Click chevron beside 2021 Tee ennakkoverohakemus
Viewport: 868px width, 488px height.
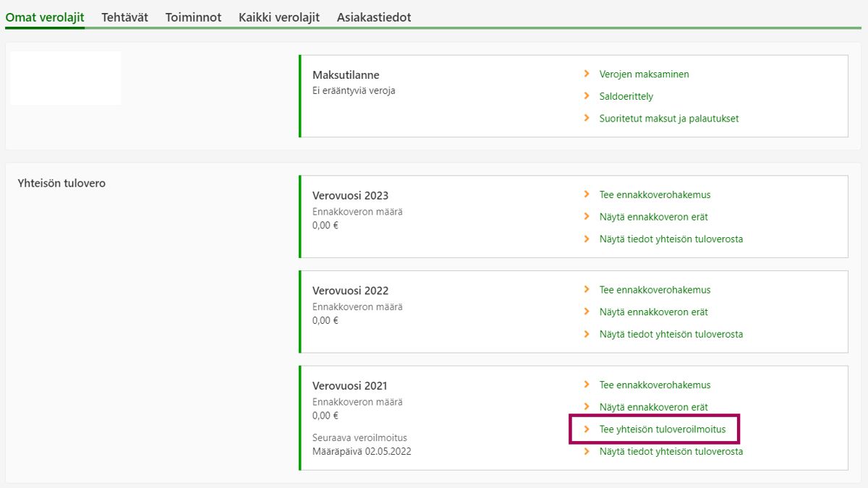click(x=587, y=385)
